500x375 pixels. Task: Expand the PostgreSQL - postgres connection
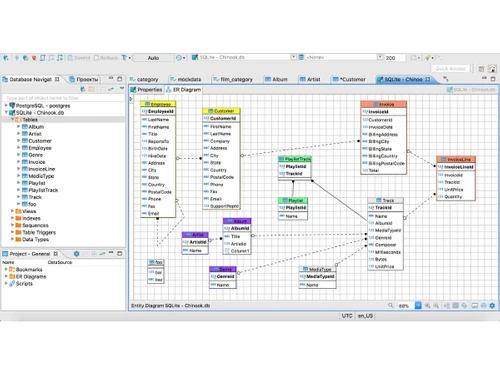point(6,105)
